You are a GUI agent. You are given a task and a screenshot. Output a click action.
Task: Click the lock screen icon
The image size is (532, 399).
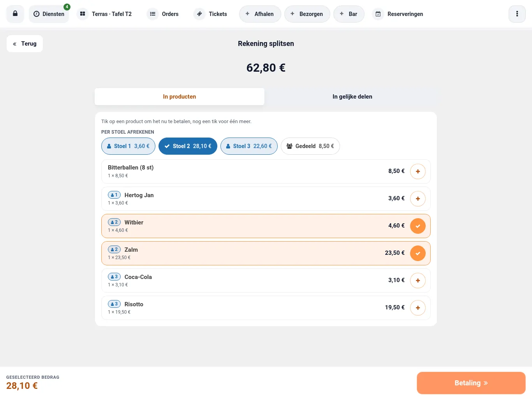click(x=15, y=14)
